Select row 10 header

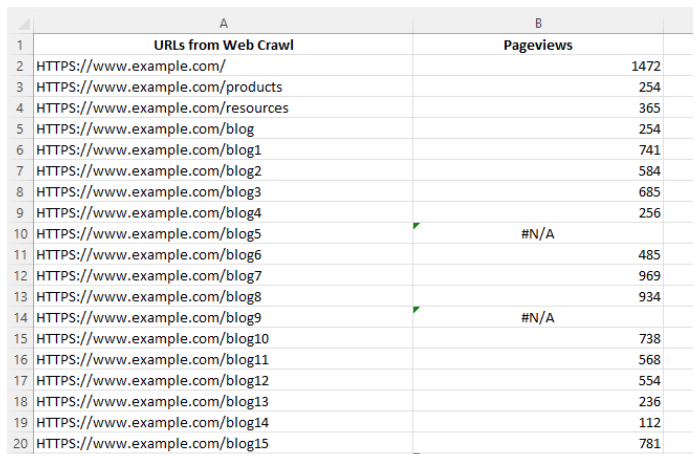click(x=20, y=233)
